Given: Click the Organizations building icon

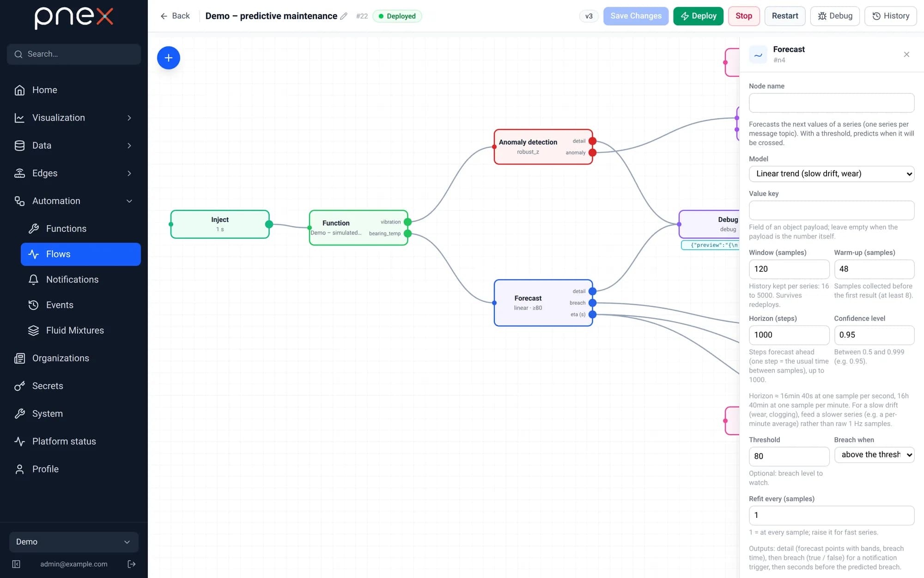Looking at the screenshot, I should click(x=19, y=358).
